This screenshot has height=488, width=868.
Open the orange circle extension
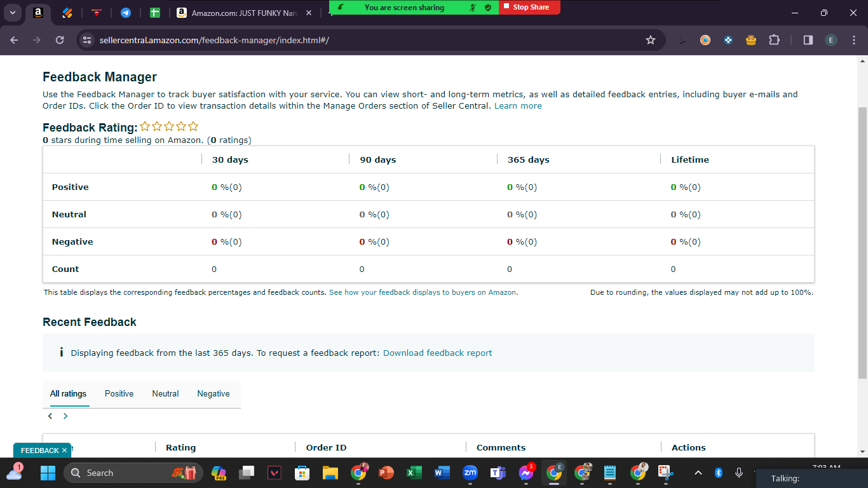pos(705,40)
